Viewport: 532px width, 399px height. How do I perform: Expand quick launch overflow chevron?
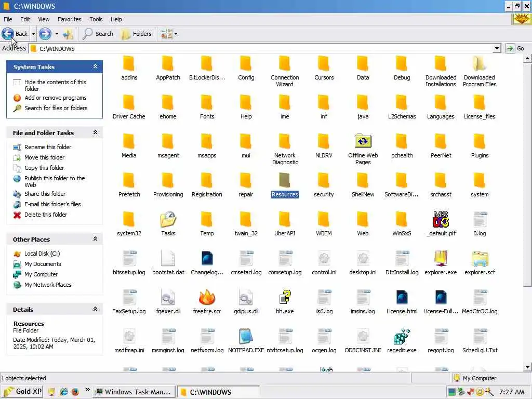click(87, 390)
